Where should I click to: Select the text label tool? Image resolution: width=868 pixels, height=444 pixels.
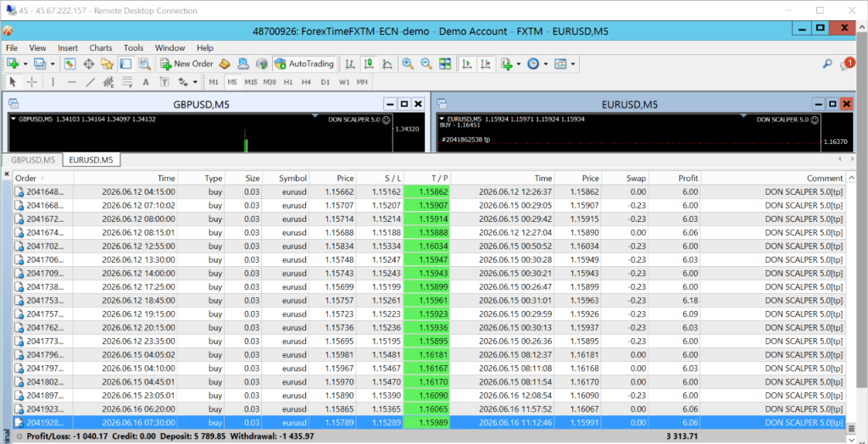coord(165,82)
